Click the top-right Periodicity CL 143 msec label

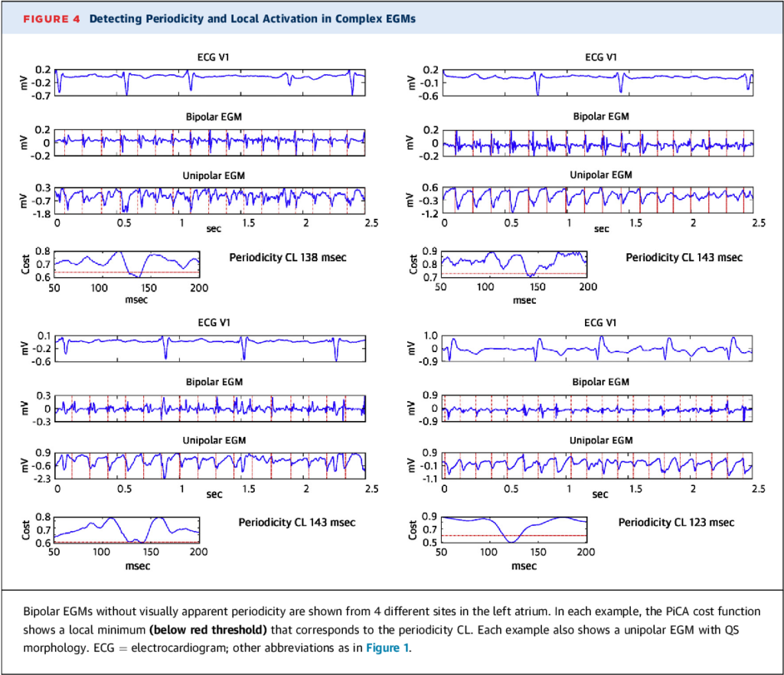pyautogui.click(x=684, y=257)
